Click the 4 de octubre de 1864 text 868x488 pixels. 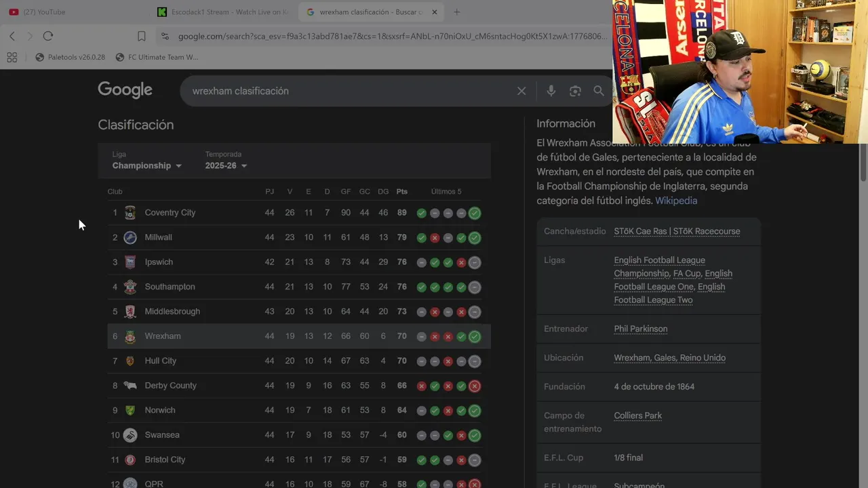pos(654,387)
